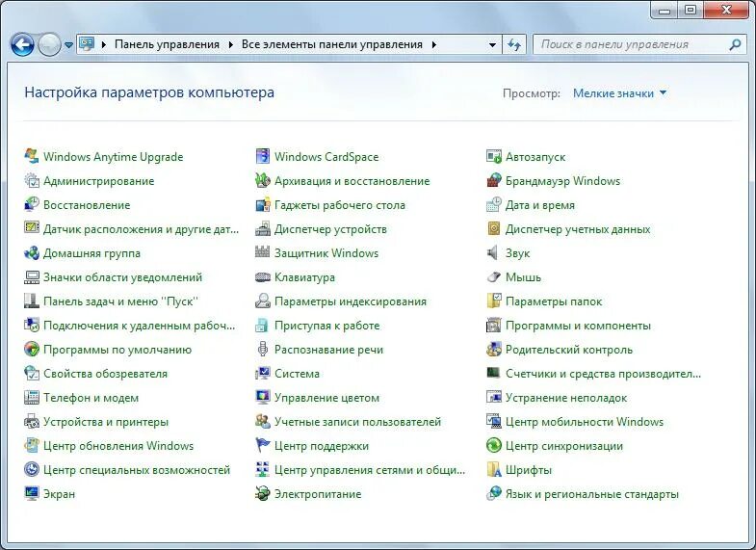Open the Центр поддержки flag icon
This screenshot has height=550, width=756.
tap(262, 445)
